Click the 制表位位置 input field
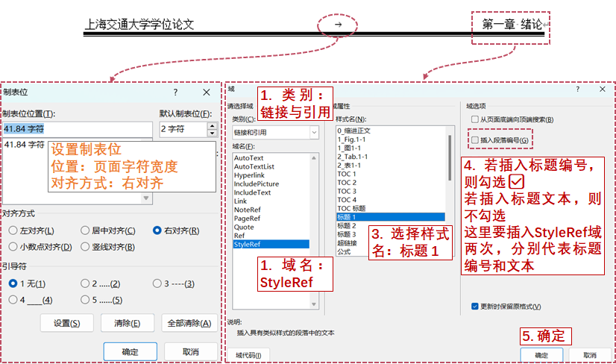Image resolution: width=616 pixels, height=364 pixels. [x=75, y=129]
